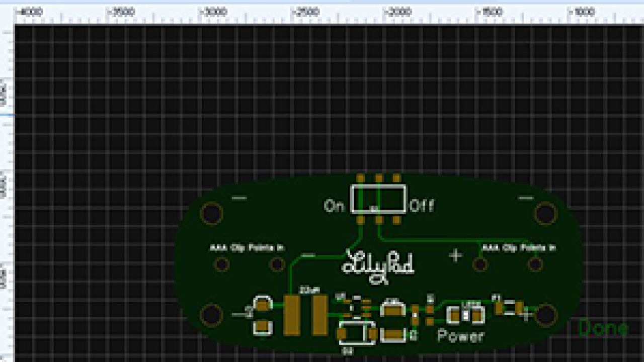Select the slide switch outline between On and Off
The width and height of the screenshot is (644, 362).
point(378,199)
